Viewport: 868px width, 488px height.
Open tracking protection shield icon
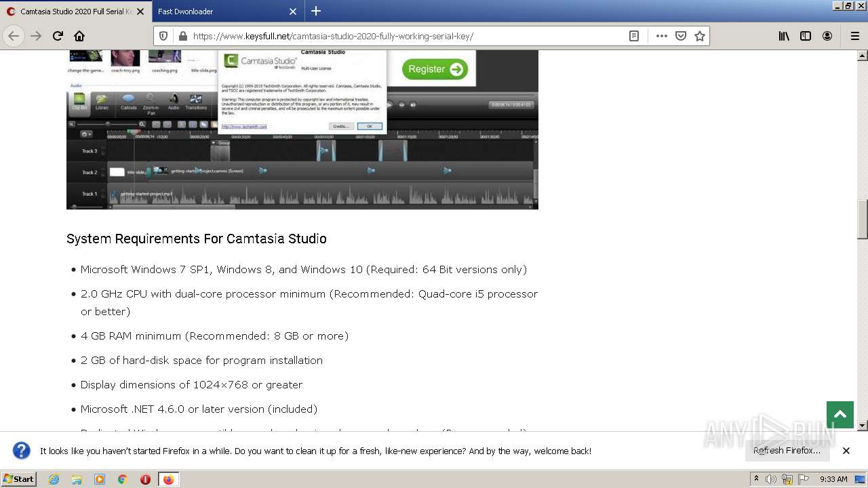pos(163,36)
